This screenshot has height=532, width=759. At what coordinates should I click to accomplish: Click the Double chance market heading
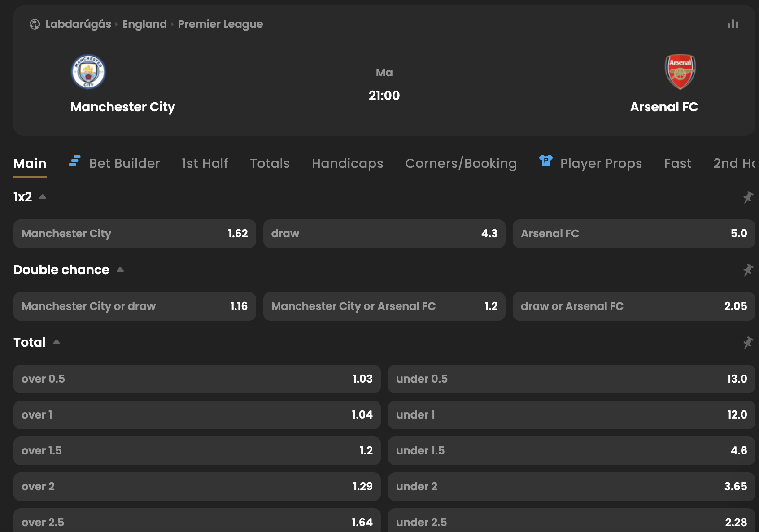(x=61, y=270)
